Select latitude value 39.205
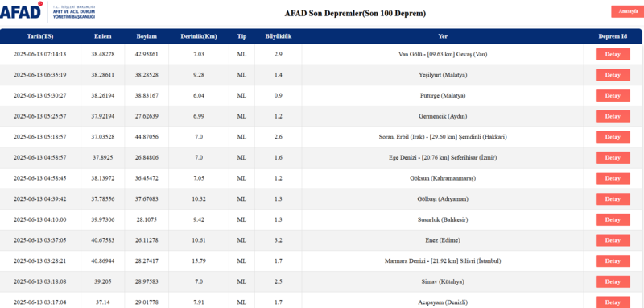 coord(103,281)
